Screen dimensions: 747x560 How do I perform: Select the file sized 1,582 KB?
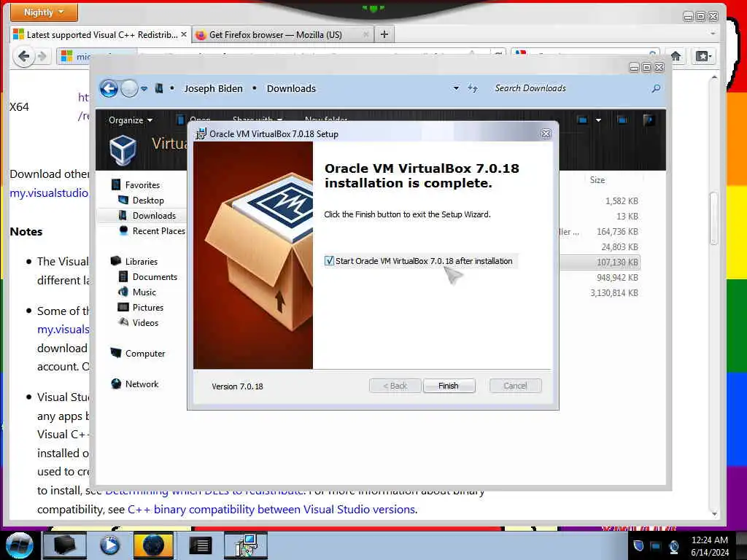click(622, 201)
